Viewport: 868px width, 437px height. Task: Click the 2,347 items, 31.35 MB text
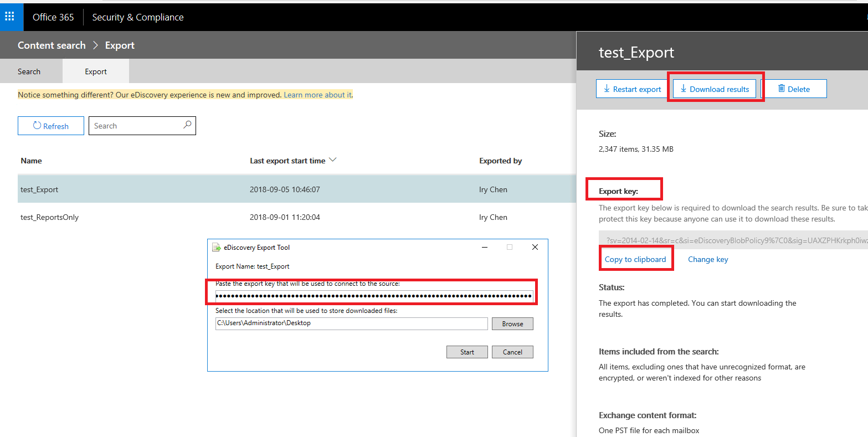pyautogui.click(x=636, y=149)
